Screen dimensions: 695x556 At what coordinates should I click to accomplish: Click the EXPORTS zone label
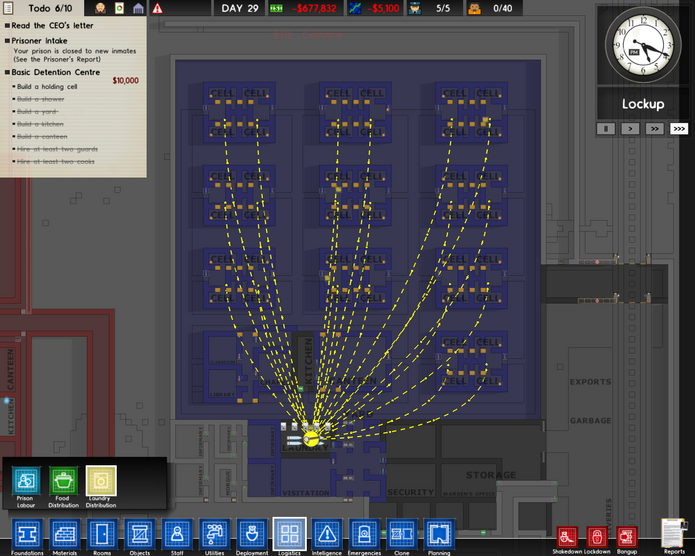pyautogui.click(x=590, y=382)
